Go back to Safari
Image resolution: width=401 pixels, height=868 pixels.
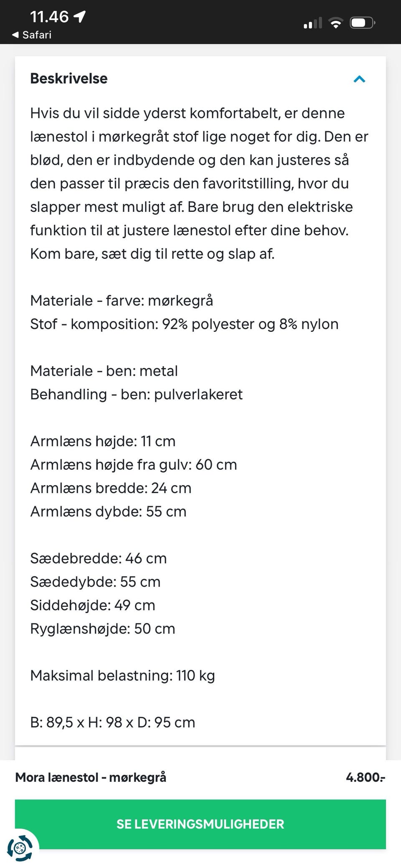(x=36, y=35)
